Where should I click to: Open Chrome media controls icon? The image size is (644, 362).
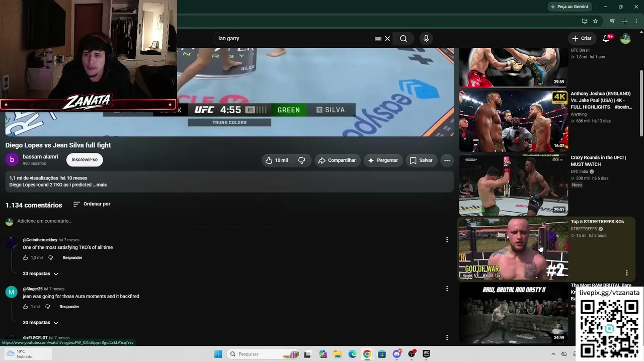pos(612,21)
